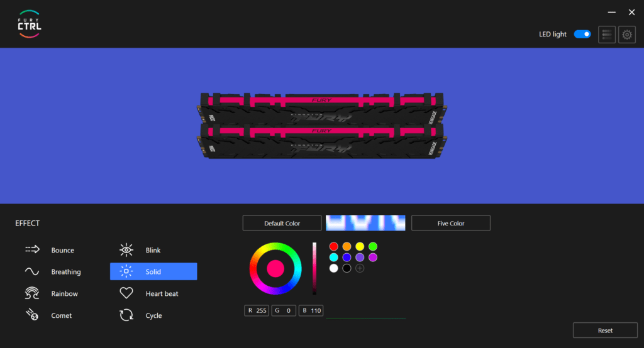Pick the white color swatch
This screenshot has width=644, height=348.
[x=334, y=268]
